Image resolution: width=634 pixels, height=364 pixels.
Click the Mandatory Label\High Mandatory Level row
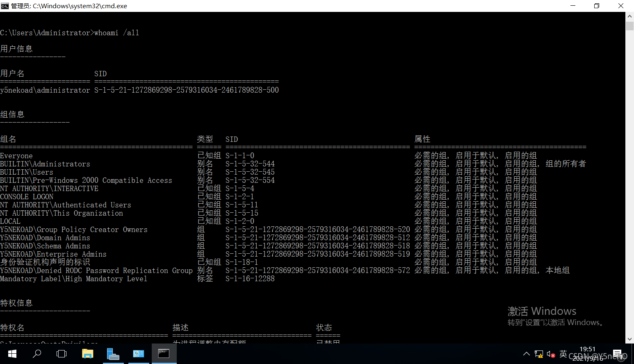click(137, 279)
